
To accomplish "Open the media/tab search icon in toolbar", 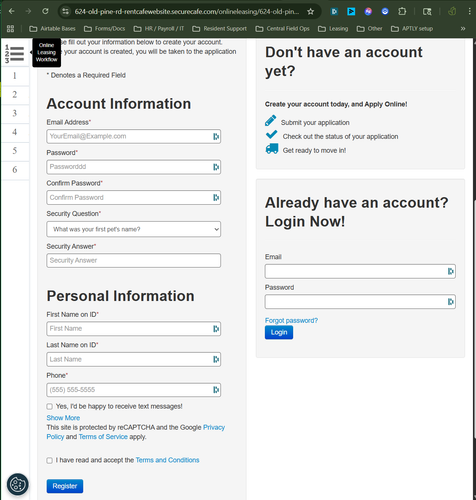I will coord(427,12).
